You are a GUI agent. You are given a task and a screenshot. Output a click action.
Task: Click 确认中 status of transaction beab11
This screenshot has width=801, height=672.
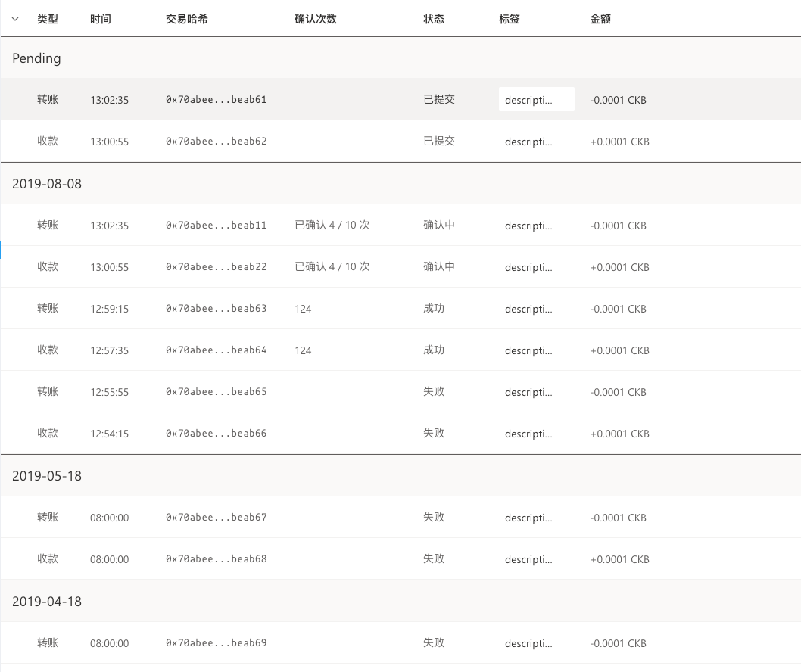(439, 226)
